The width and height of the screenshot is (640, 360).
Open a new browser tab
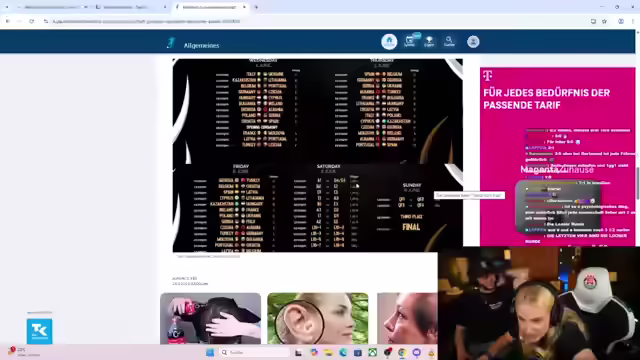point(256,7)
